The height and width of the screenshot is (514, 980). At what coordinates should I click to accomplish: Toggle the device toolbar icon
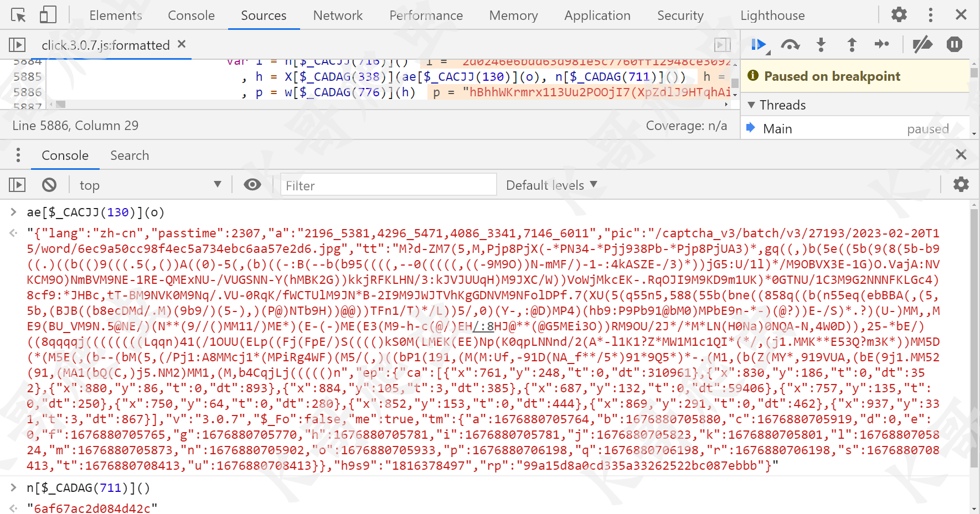48,15
